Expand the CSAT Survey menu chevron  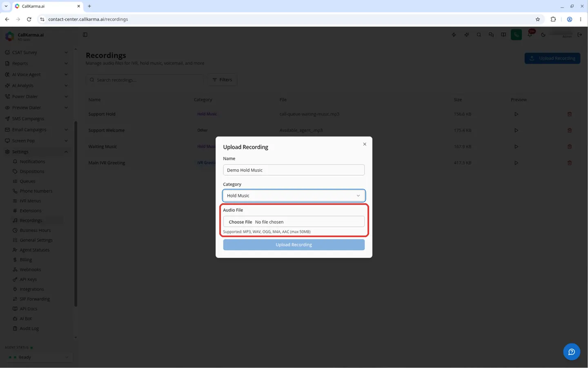66,52
